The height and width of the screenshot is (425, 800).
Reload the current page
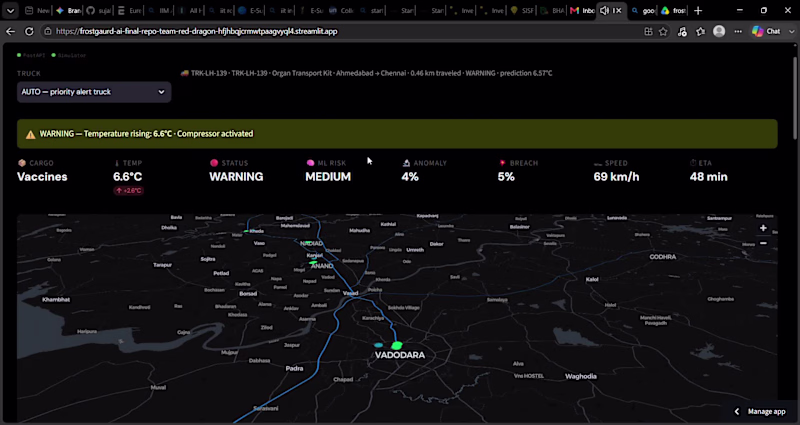tap(29, 32)
